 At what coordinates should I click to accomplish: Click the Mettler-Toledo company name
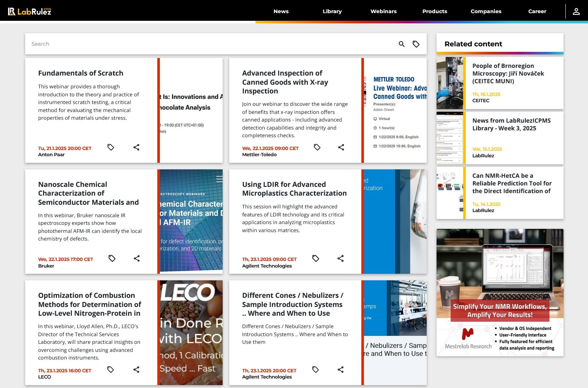(x=260, y=155)
